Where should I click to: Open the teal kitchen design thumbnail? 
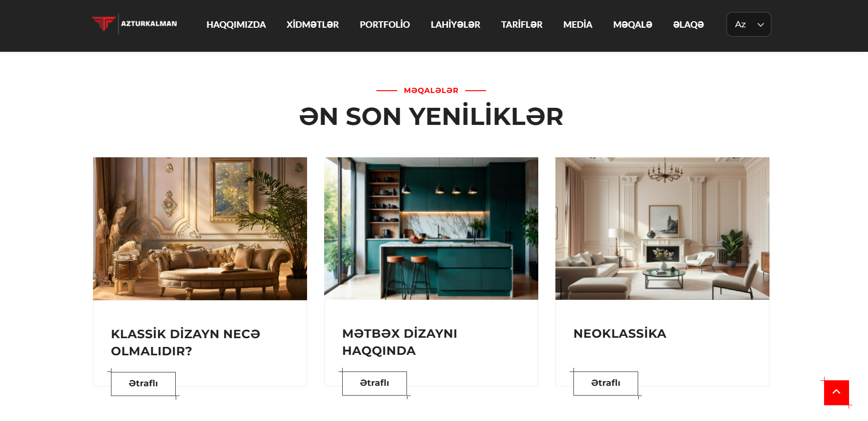pyautogui.click(x=431, y=229)
